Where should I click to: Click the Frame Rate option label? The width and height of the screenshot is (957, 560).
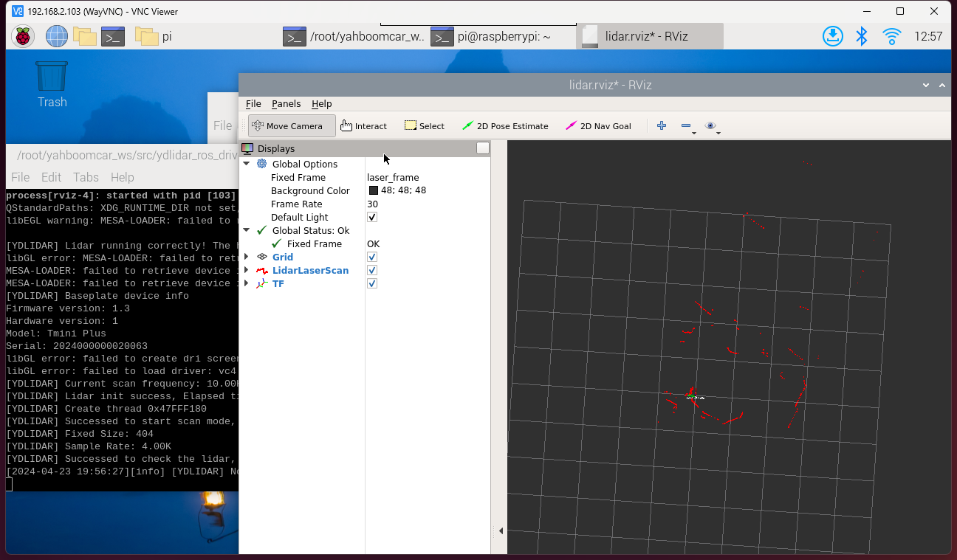pos(297,204)
